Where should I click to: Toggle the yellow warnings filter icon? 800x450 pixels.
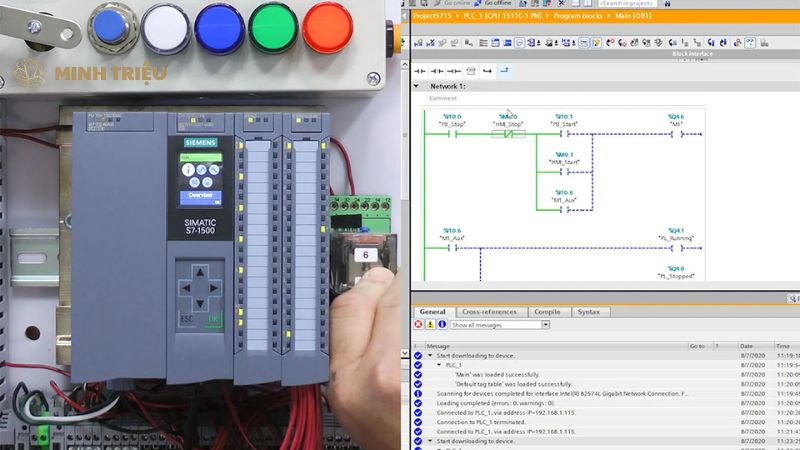430,325
